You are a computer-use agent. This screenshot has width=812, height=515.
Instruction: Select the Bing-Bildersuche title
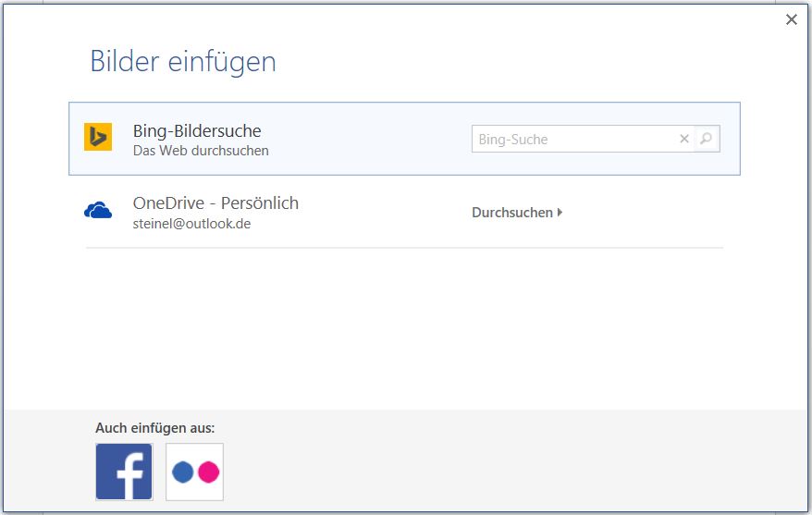click(x=197, y=131)
